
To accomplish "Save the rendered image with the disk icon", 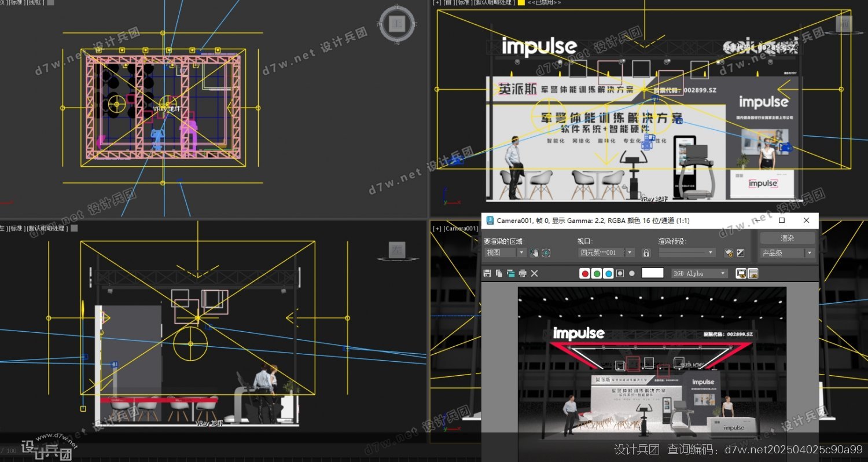I will (x=487, y=273).
